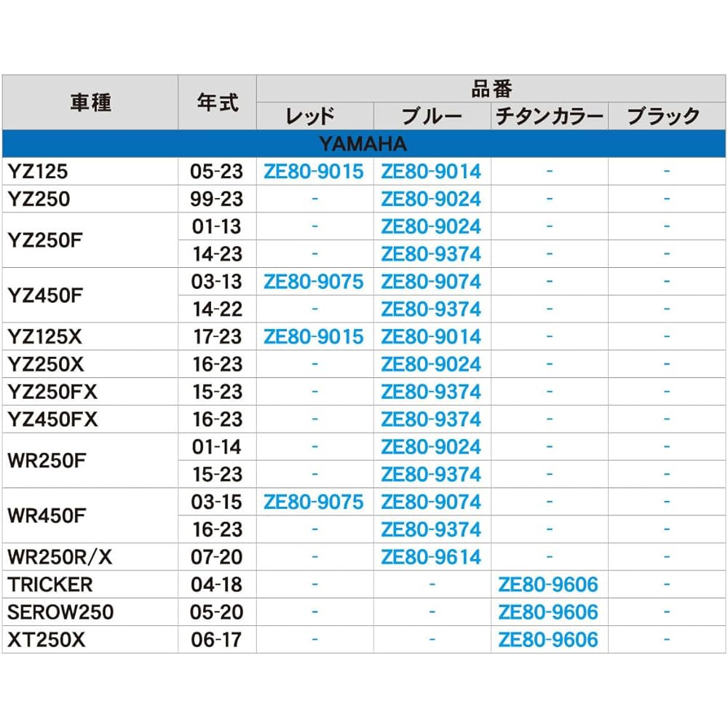Open ZE80-9374 in the YZ250F 14-23 row
This screenshot has width=728, height=728.
click(x=431, y=254)
